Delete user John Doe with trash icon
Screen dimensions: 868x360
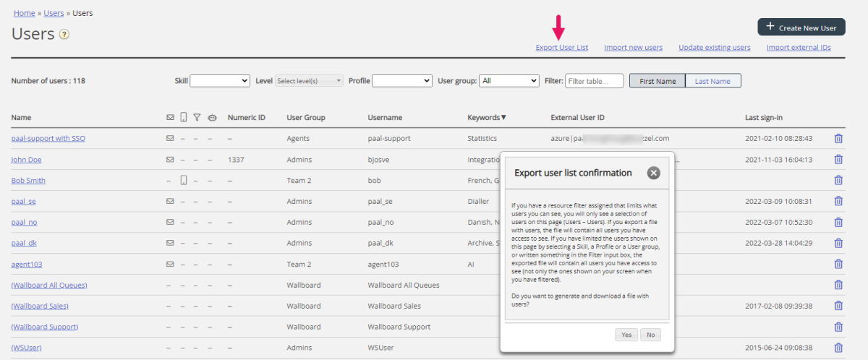[x=838, y=160]
